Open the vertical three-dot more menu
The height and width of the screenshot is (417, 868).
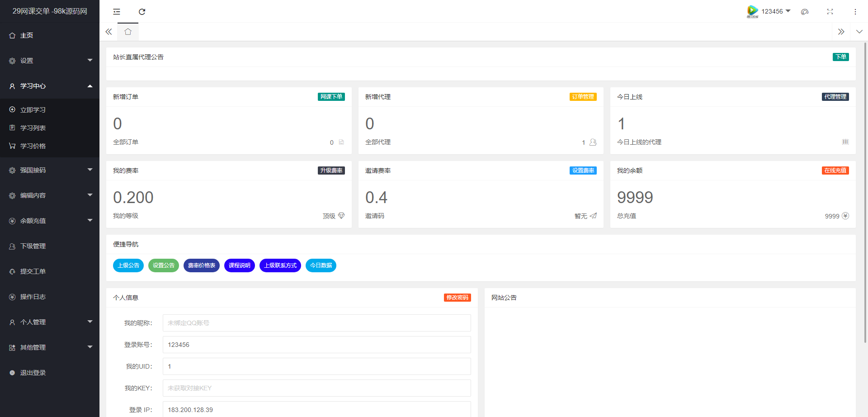click(x=855, y=12)
